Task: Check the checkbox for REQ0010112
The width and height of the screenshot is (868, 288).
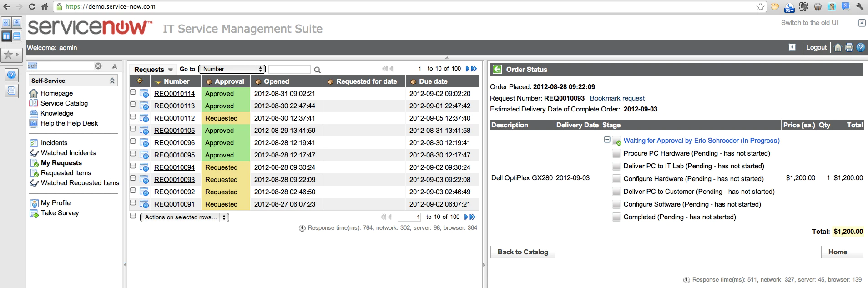Action: pyautogui.click(x=133, y=117)
